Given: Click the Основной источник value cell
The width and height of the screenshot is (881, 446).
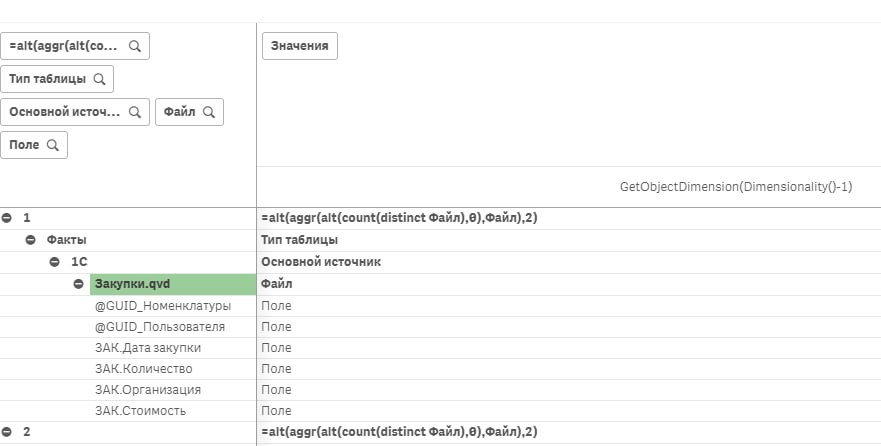Looking at the screenshot, I should click(x=321, y=262).
